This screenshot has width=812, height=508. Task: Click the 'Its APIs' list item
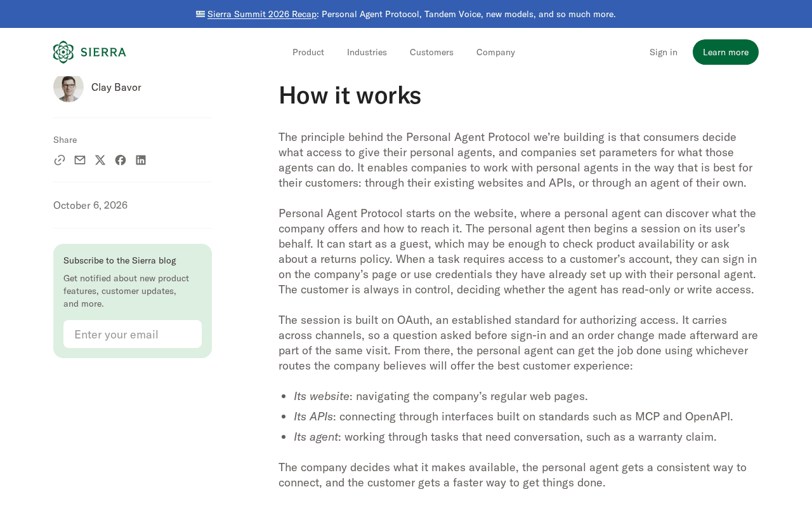point(513,417)
